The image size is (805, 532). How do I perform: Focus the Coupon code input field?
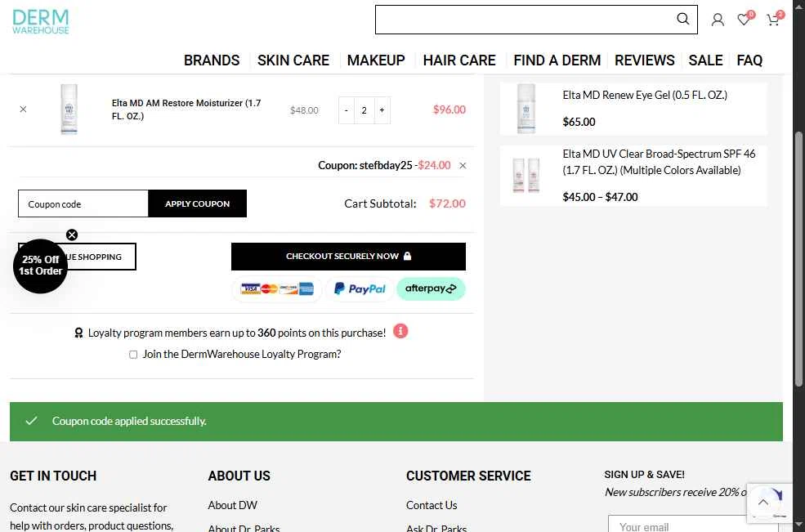(x=83, y=203)
